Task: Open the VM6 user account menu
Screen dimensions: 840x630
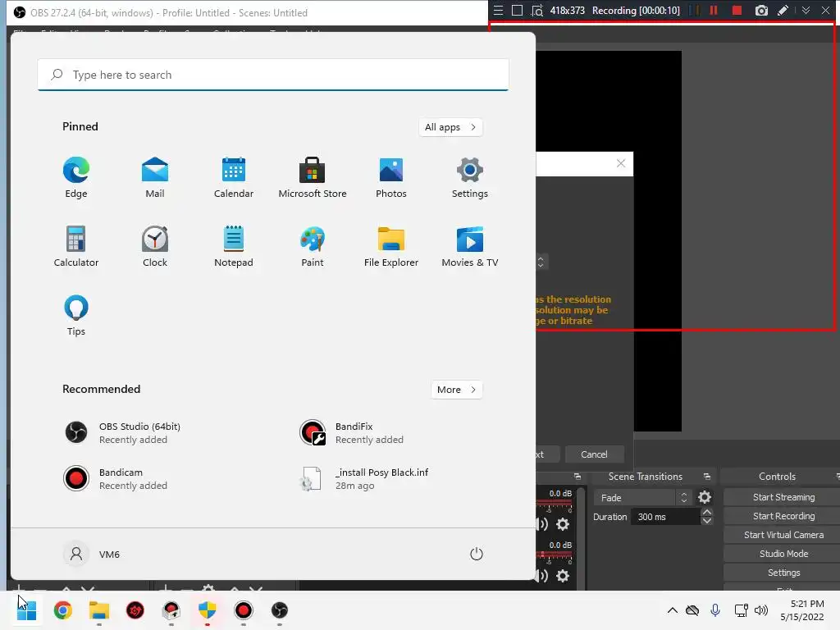Action: pos(92,554)
